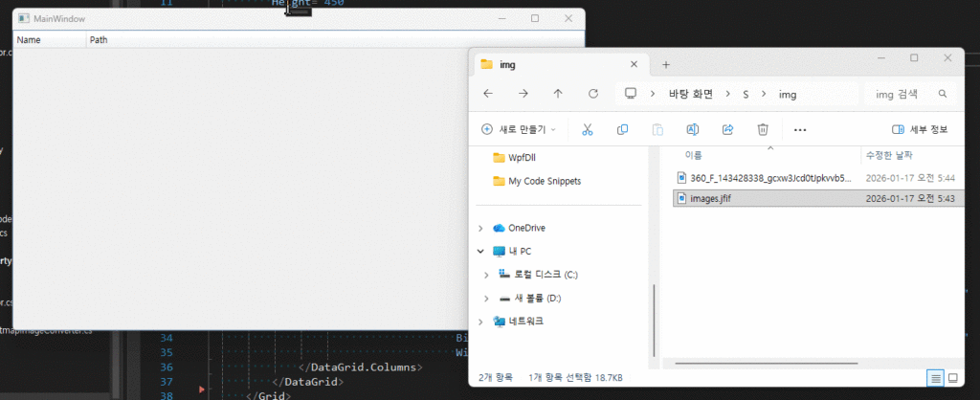Expand the 로컬 디스크 (C:) node

click(489, 275)
